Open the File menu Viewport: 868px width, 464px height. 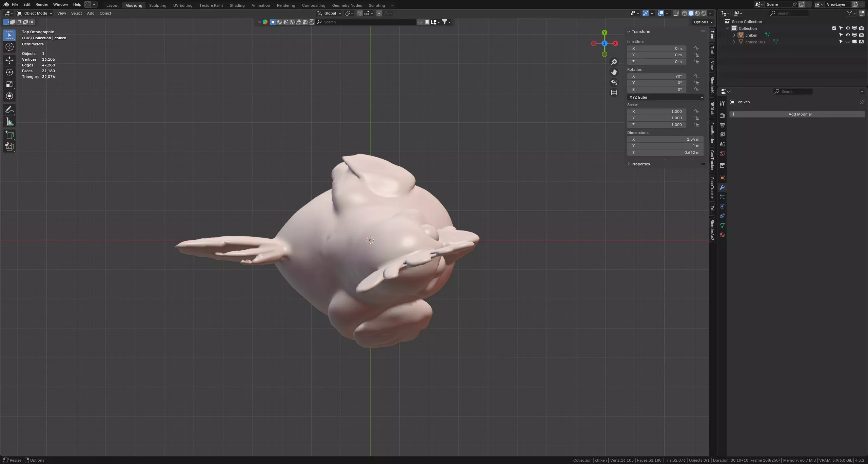(x=15, y=4)
